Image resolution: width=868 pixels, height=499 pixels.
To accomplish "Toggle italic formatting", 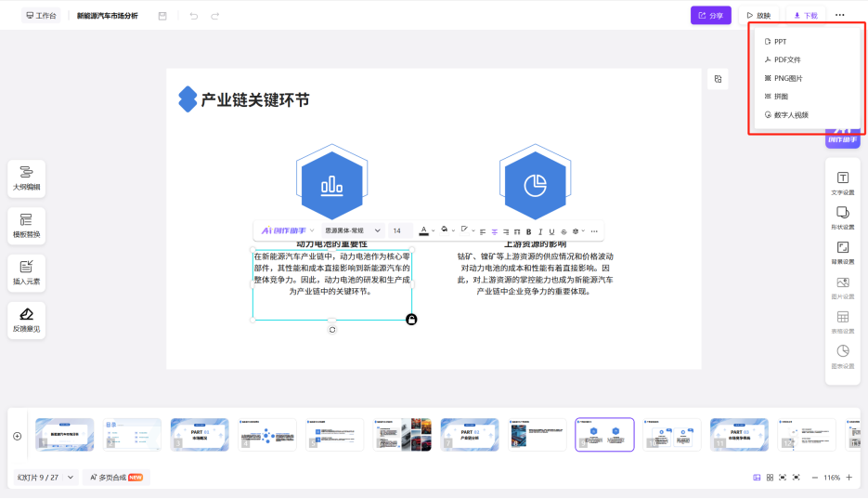I will 540,231.
